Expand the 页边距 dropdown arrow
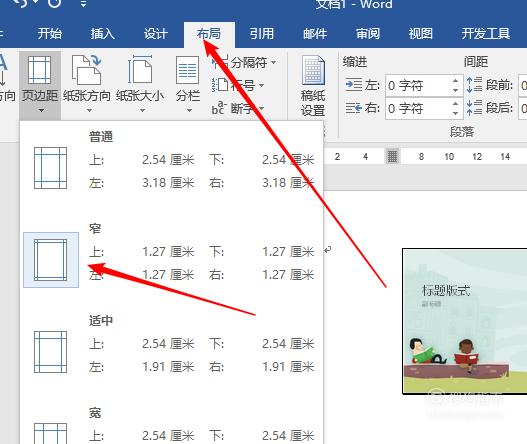The width and height of the screenshot is (527, 444). pos(41,110)
